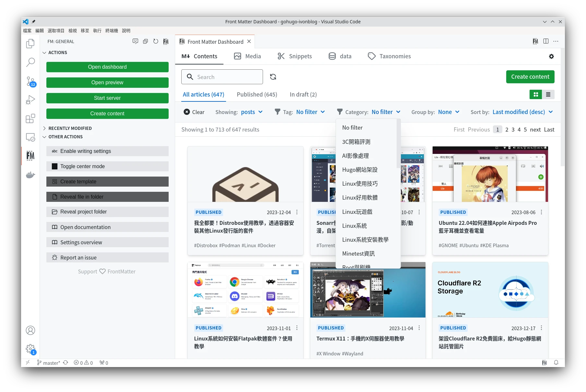Select Linux系統 category from list
This screenshot has height=392, width=586.
pos(354,226)
